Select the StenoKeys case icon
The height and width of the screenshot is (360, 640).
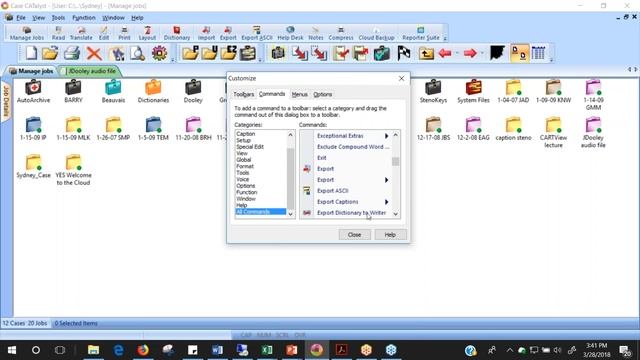tap(433, 91)
